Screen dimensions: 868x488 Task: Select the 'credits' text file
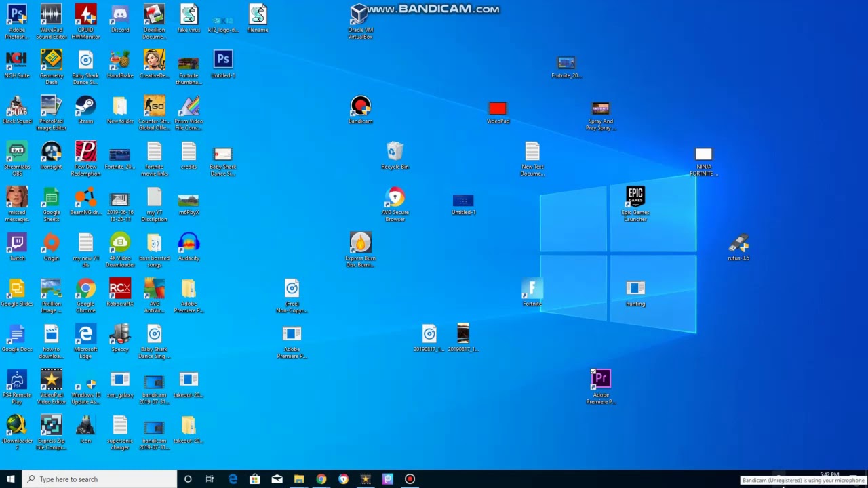coord(189,155)
